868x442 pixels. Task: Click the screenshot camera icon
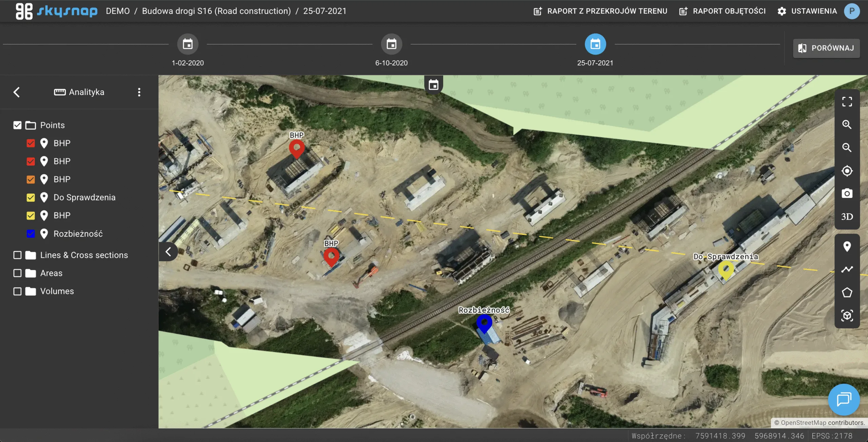[x=847, y=194]
